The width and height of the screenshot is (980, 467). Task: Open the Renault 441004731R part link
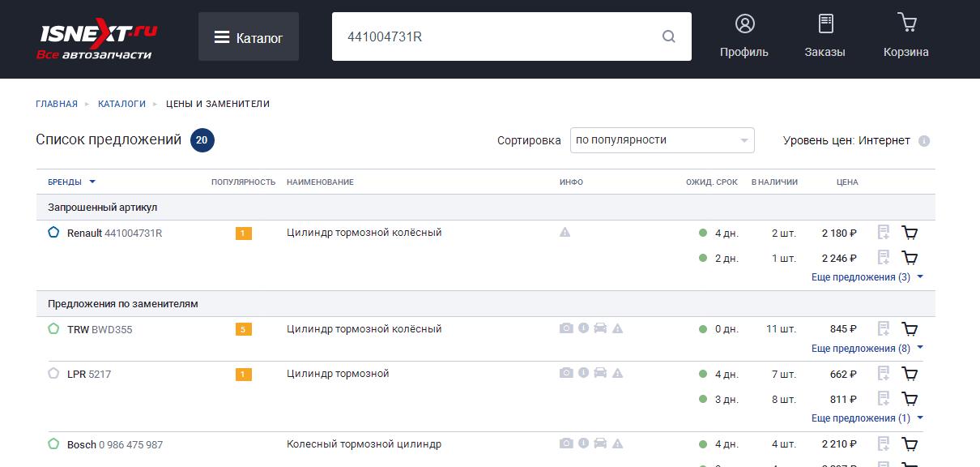(114, 233)
